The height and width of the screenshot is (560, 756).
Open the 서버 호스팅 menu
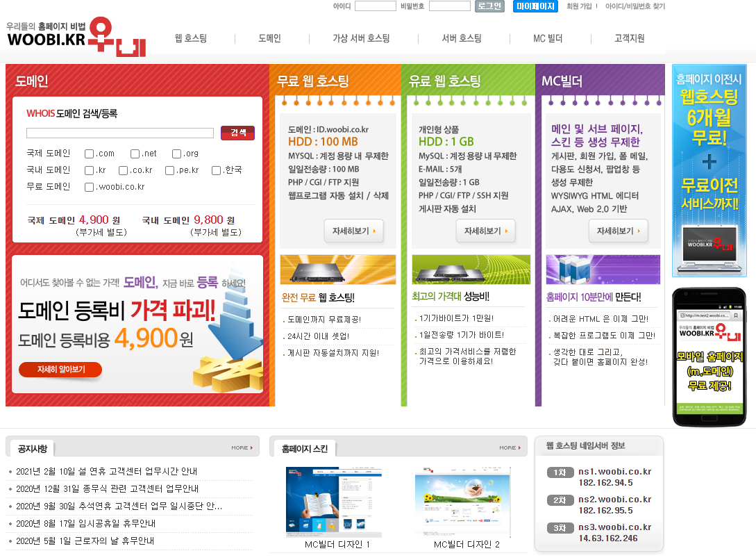(x=462, y=38)
